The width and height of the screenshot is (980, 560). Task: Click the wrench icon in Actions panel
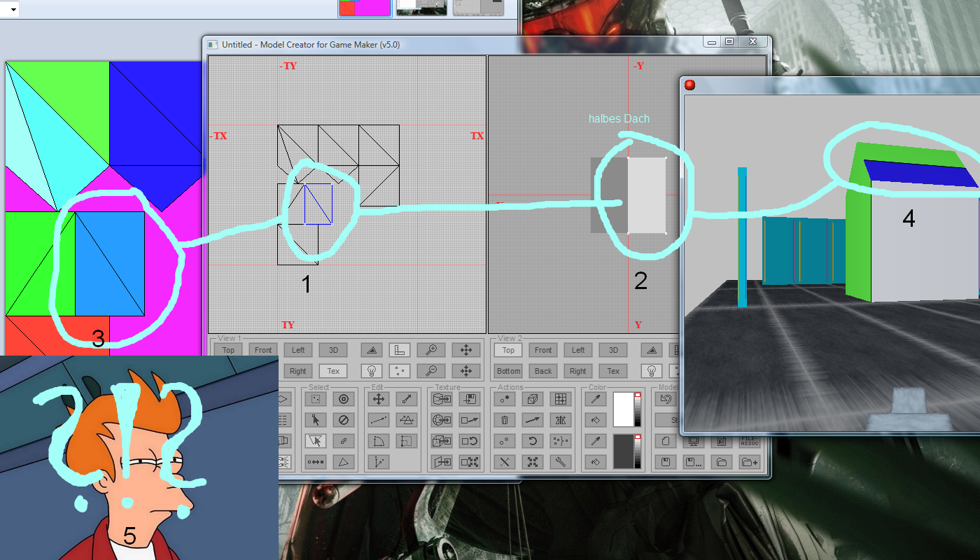click(559, 462)
